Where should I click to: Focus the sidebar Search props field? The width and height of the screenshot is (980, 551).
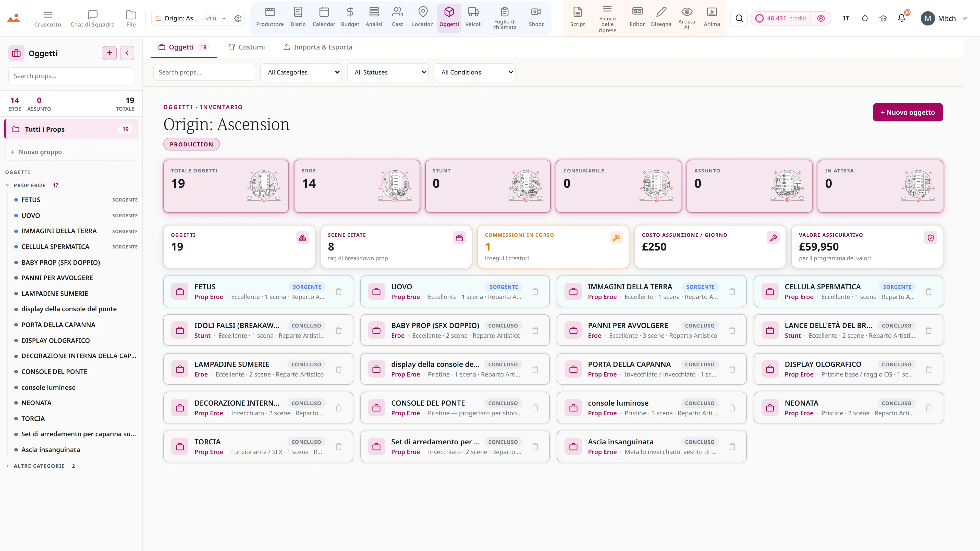[71, 76]
